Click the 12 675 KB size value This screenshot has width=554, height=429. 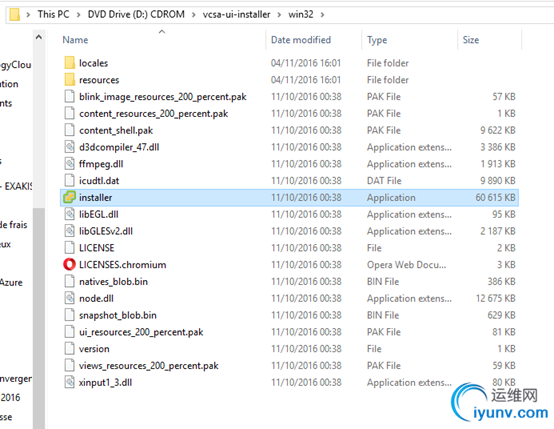point(495,299)
